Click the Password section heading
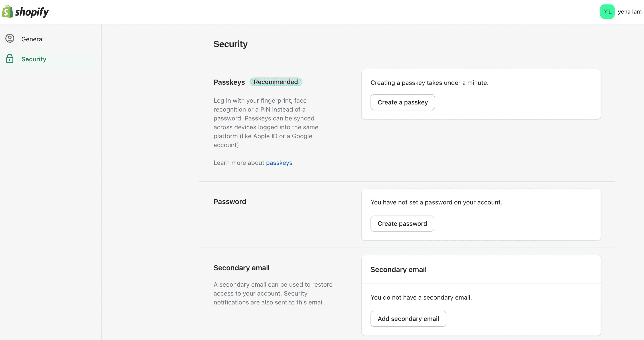 pyautogui.click(x=230, y=202)
